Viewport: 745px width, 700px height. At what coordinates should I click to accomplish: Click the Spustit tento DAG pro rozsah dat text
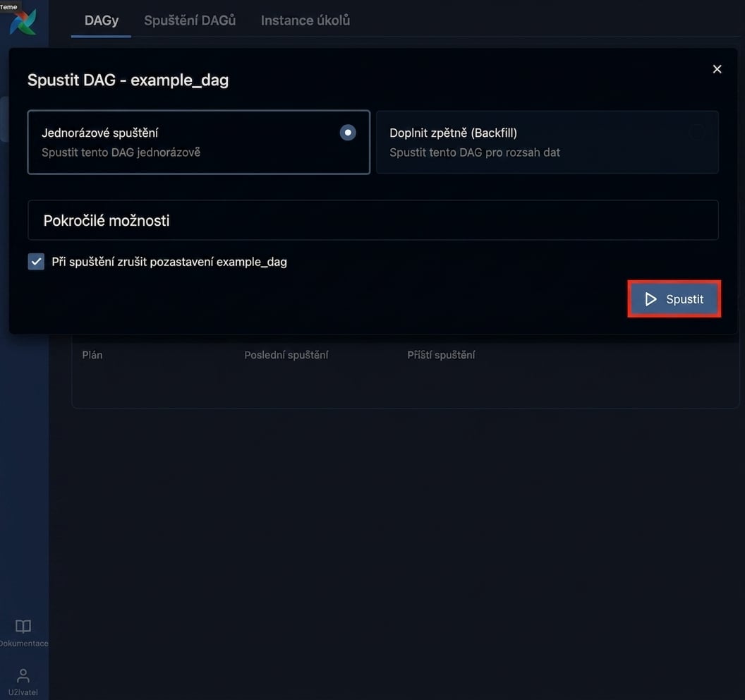(x=475, y=152)
